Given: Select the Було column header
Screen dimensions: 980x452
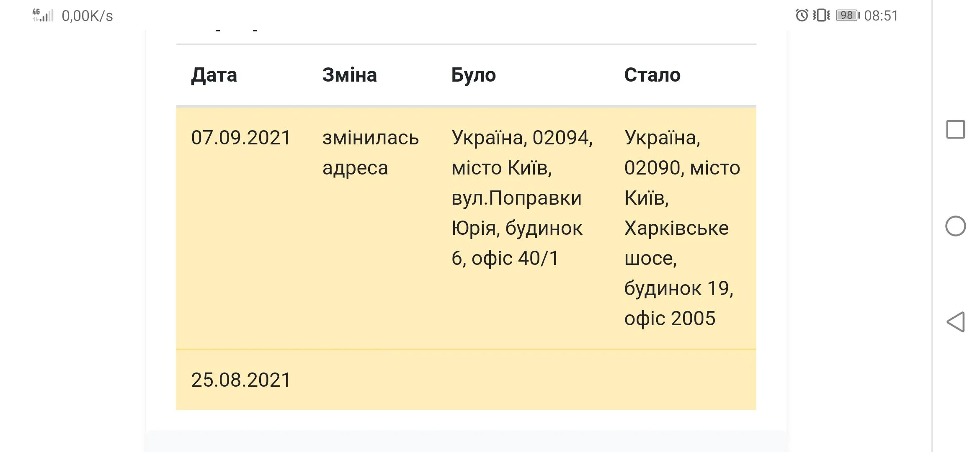Looking at the screenshot, I should (473, 75).
